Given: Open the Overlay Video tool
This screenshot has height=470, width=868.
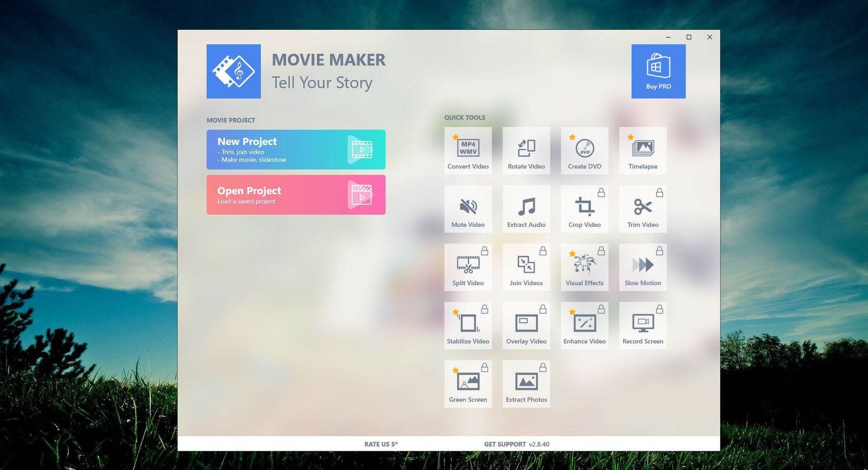Looking at the screenshot, I should click(526, 325).
